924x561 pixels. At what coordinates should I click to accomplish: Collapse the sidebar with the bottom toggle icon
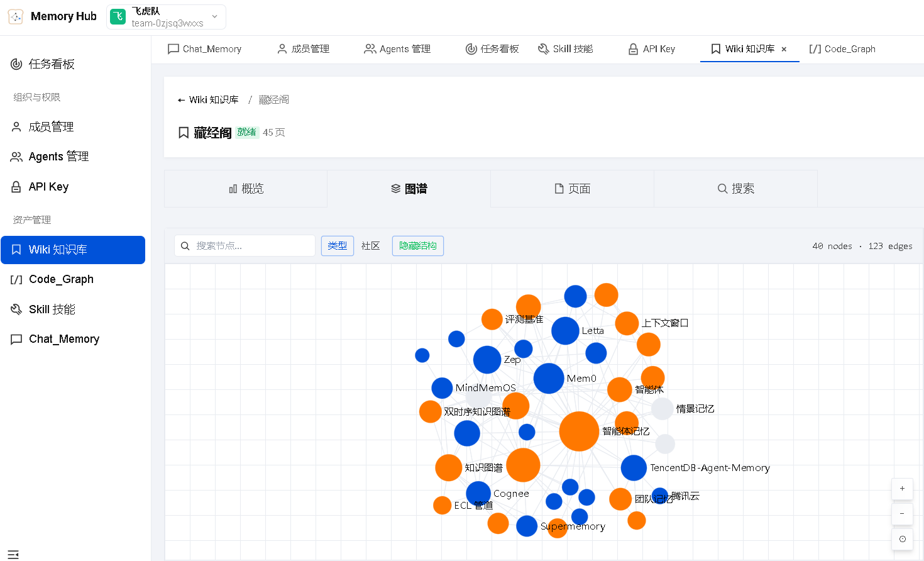(13, 554)
